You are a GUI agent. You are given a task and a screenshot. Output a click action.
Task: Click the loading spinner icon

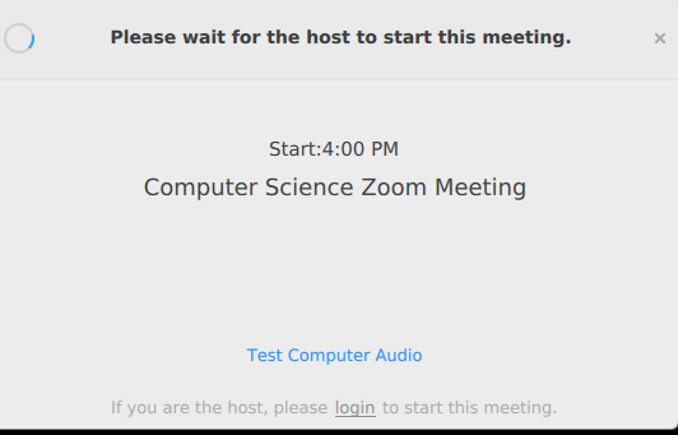(x=19, y=38)
